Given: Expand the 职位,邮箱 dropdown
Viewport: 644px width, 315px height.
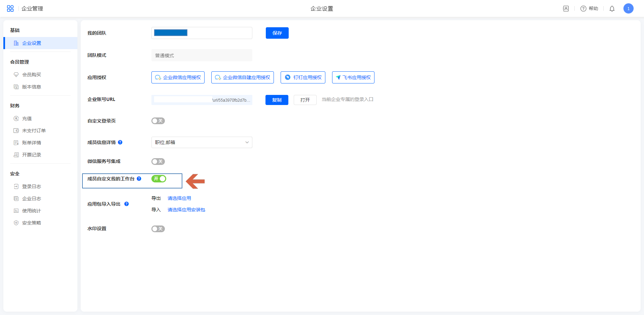Looking at the screenshot, I should (202, 142).
